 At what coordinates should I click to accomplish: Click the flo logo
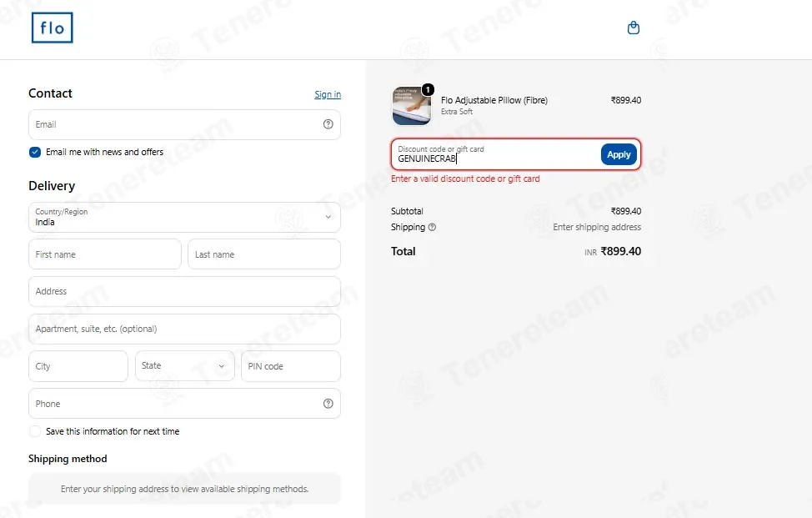tap(53, 28)
